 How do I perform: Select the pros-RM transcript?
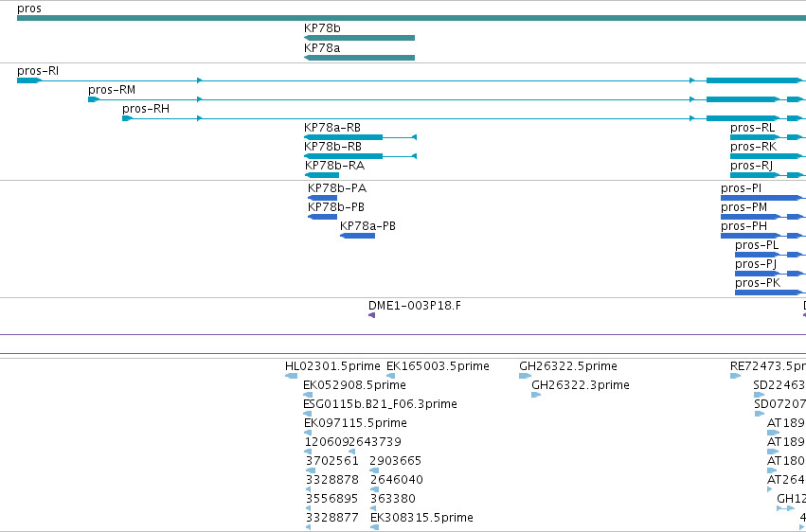coord(447,99)
